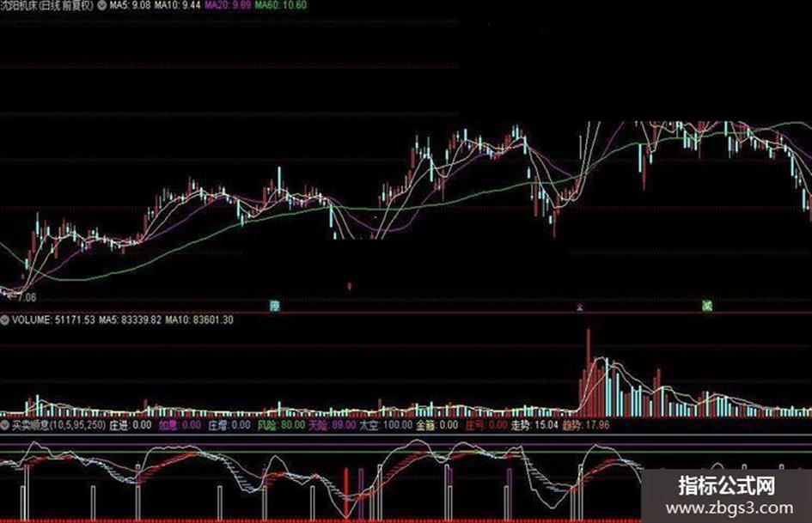
Task: Click the green MA60: 10.60 label
Action: (x=281, y=6)
